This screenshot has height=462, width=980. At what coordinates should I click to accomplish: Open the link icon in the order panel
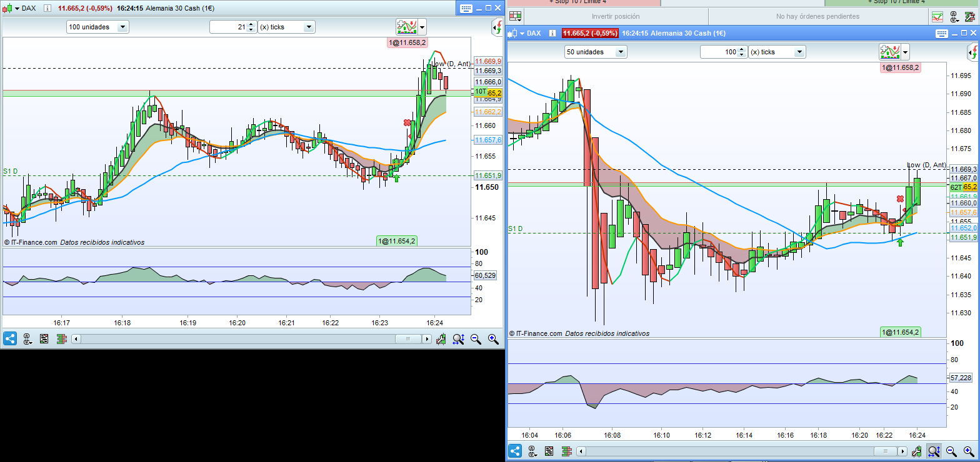(954, 17)
